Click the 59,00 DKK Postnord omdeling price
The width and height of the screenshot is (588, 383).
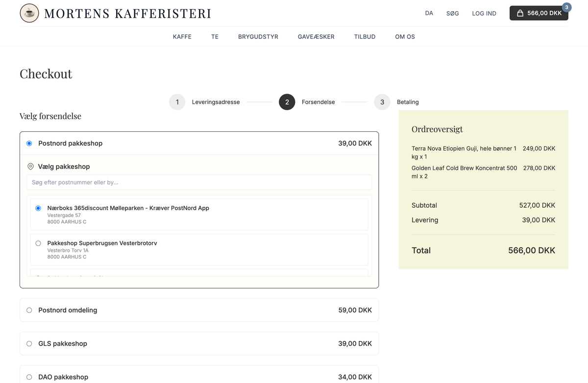point(355,310)
